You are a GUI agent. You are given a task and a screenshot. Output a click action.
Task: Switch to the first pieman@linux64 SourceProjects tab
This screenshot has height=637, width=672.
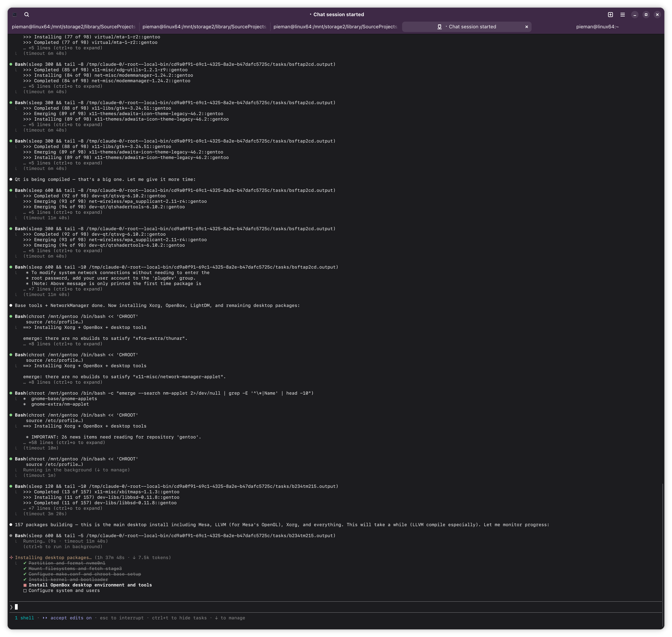73,27
